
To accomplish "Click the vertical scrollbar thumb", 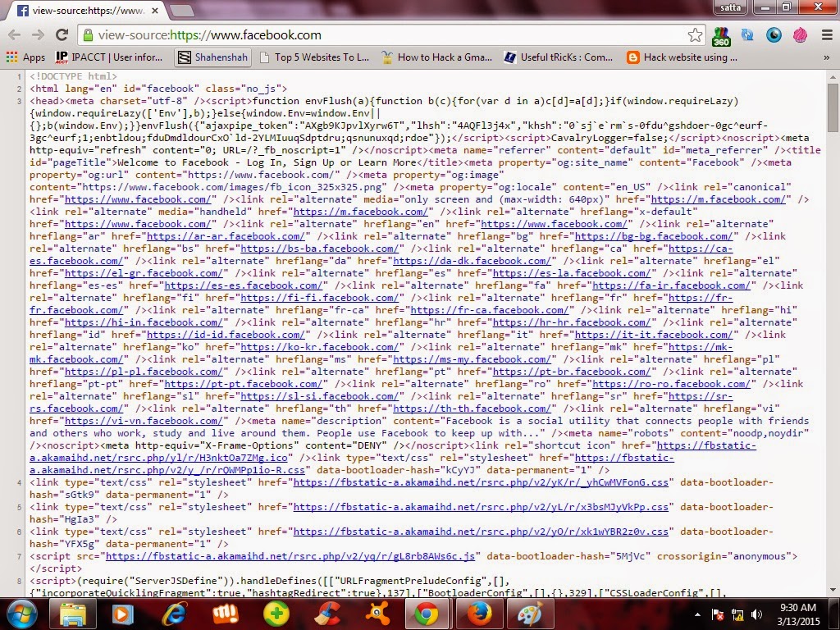I will click(833, 108).
